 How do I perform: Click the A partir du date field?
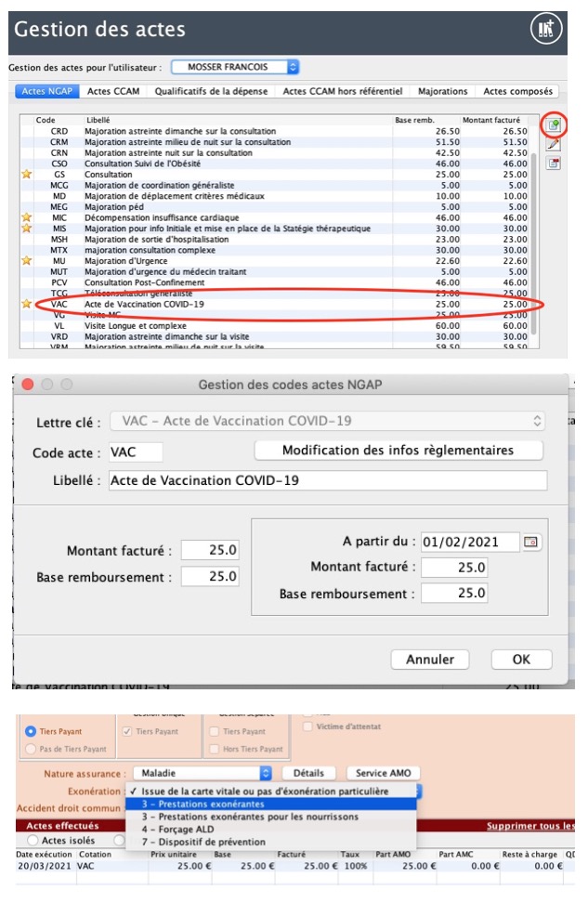click(470, 542)
